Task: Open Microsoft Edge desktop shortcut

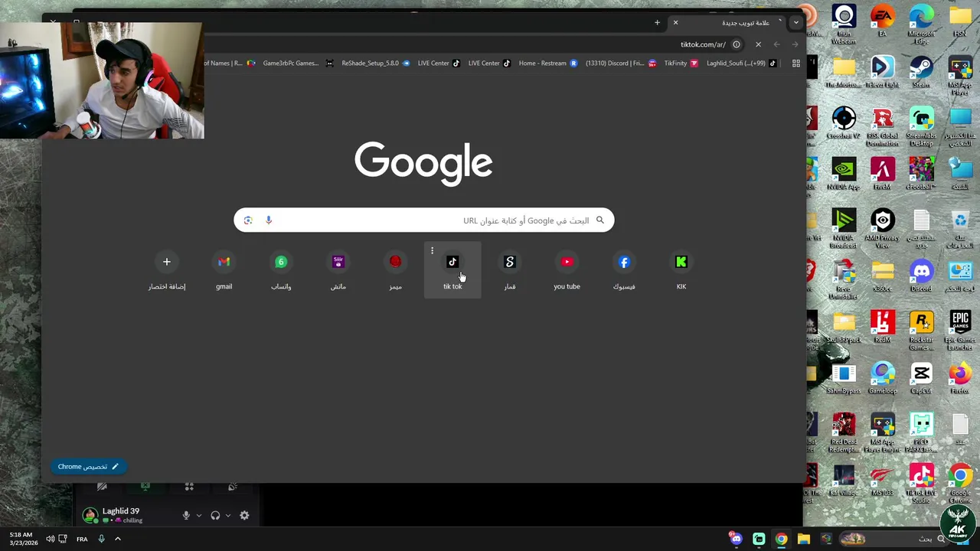Action: pyautogui.click(x=922, y=24)
